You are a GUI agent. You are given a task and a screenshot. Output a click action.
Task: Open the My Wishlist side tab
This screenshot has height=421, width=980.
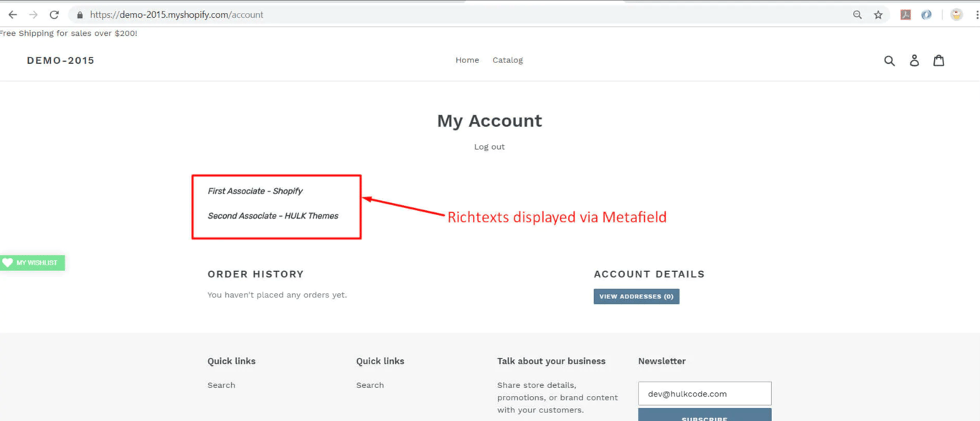pos(32,263)
